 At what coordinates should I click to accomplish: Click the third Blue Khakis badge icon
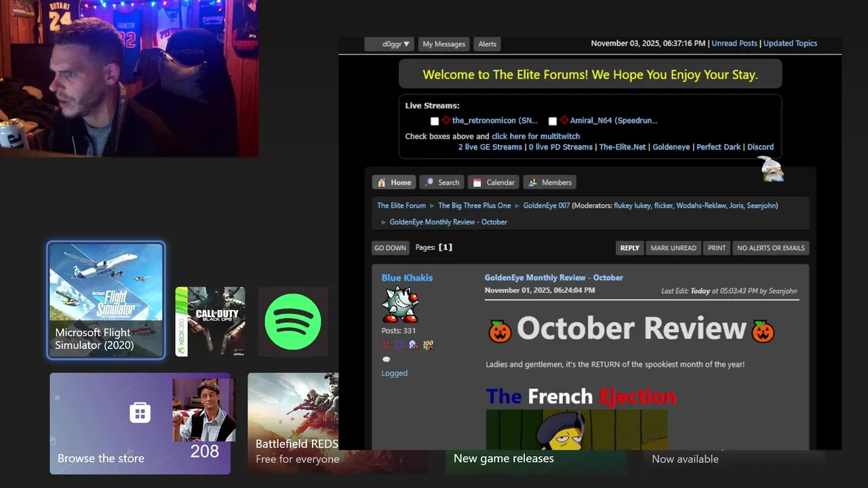414,345
